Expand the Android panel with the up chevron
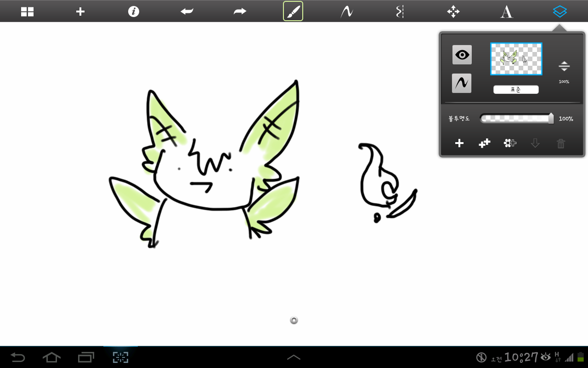This screenshot has height=368, width=588. coord(294,357)
